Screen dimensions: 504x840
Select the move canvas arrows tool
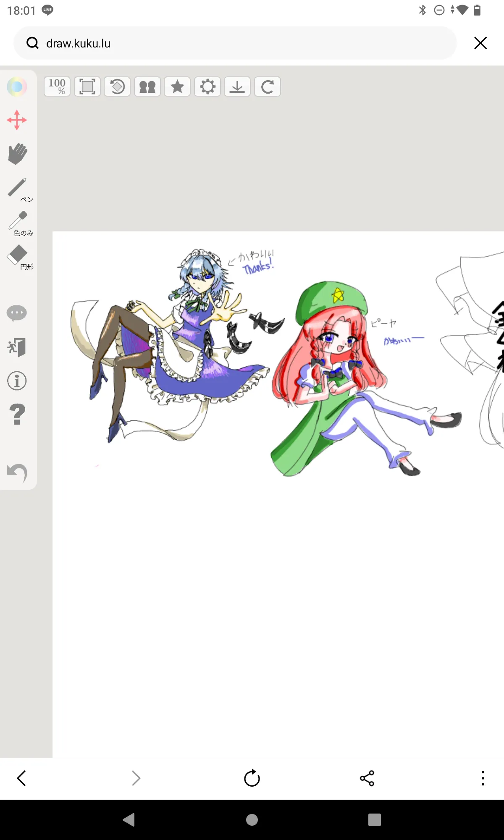click(17, 120)
